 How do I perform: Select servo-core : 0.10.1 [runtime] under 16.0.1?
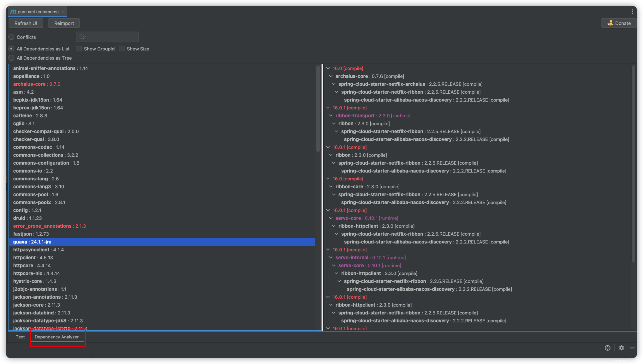click(367, 218)
